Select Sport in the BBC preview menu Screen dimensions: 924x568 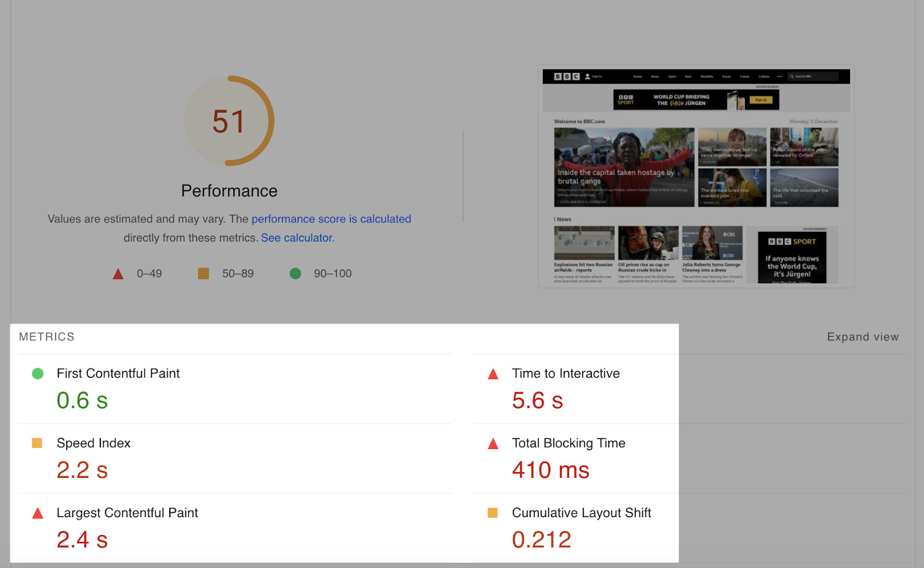pyautogui.click(x=672, y=76)
